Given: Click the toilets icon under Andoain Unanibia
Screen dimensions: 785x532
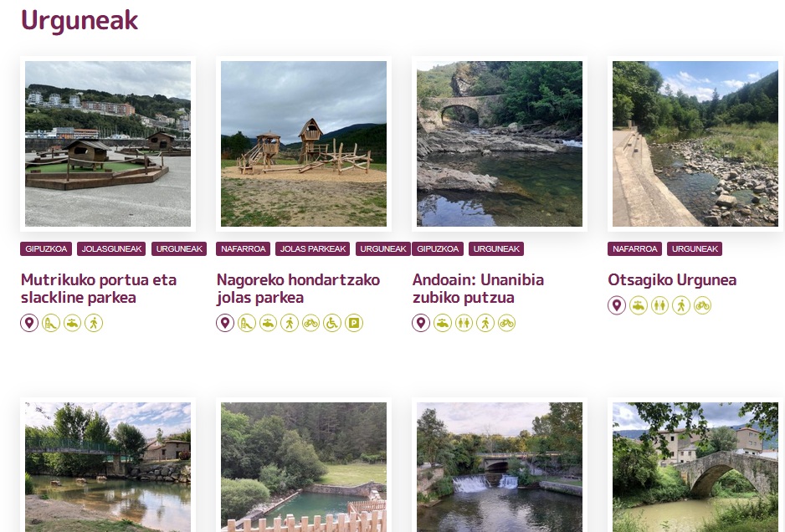Looking at the screenshot, I should tap(464, 323).
